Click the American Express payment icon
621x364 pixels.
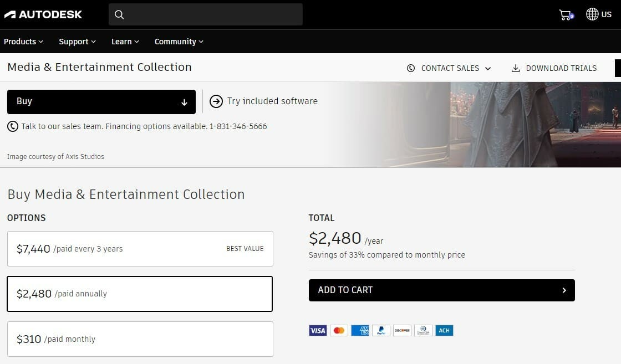click(x=360, y=330)
